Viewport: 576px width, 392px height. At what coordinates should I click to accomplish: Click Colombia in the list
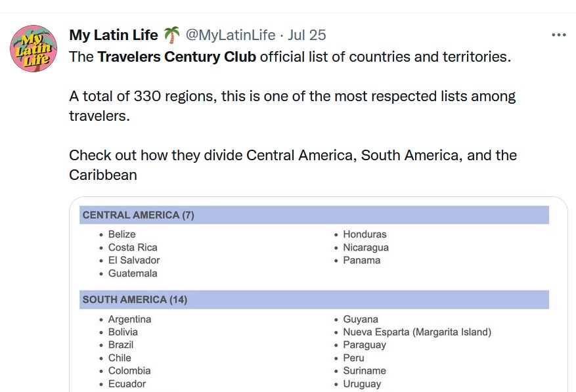[x=129, y=370]
